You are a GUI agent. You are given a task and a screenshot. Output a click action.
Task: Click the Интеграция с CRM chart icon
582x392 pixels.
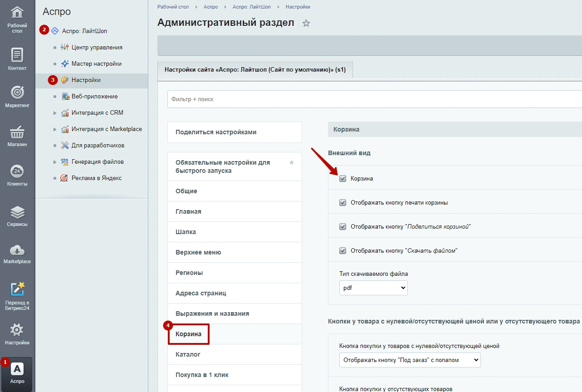tap(64, 113)
